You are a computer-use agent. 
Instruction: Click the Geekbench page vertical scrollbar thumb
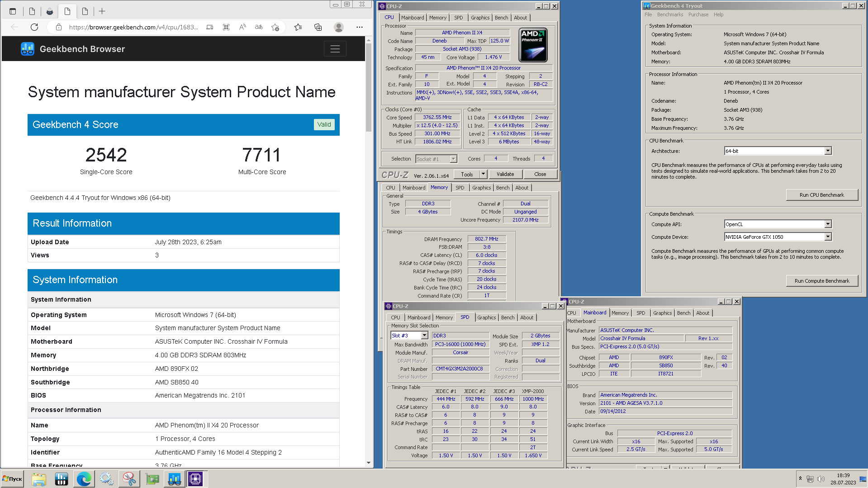[369, 88]
